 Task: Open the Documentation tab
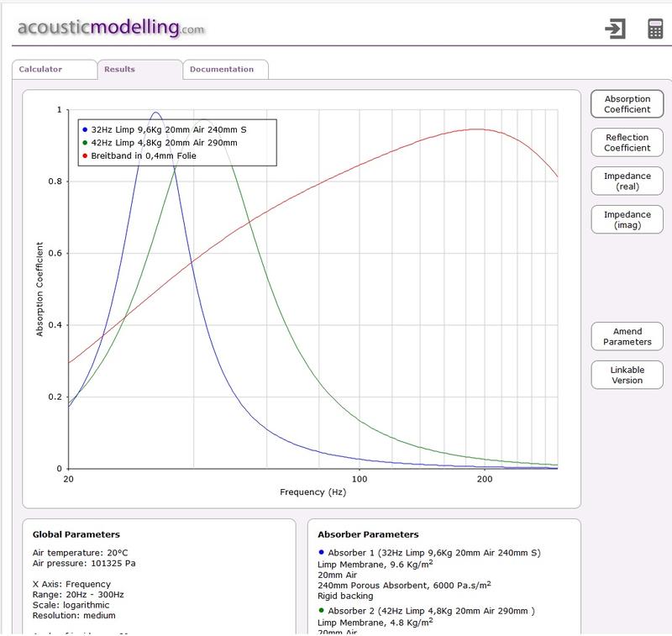coord(222,69)
